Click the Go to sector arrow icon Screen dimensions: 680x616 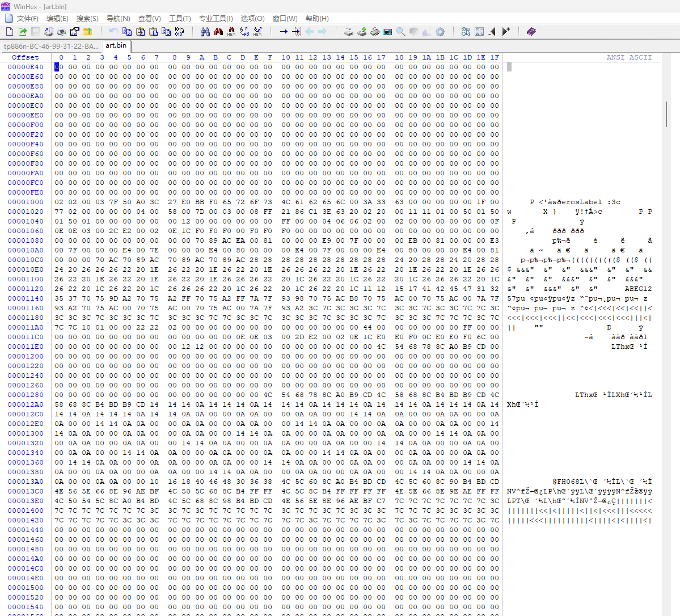point(297,32)
